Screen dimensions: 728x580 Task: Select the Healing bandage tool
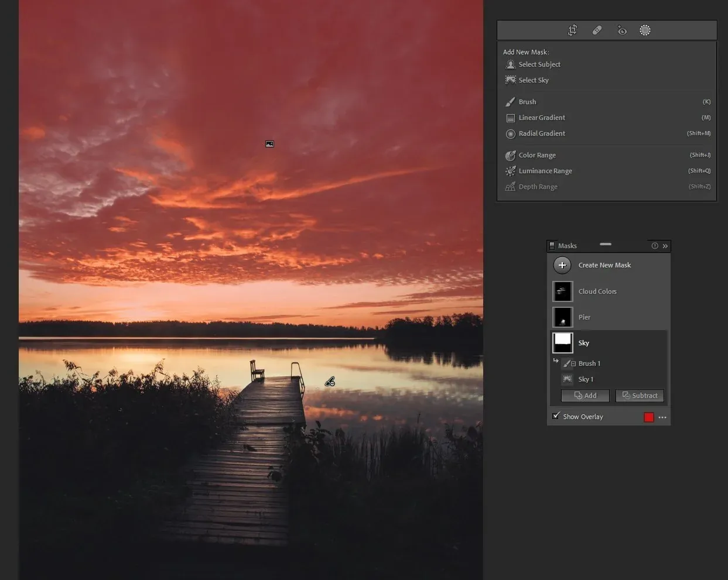[597, 30]
